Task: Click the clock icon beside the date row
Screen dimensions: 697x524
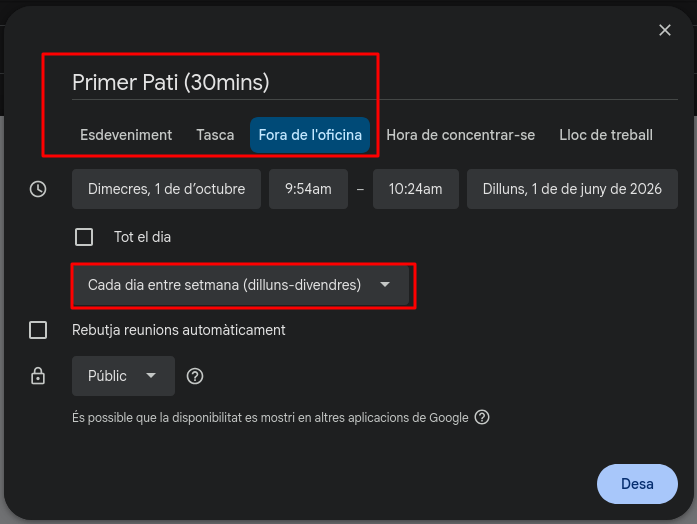Action: point(38,189)
